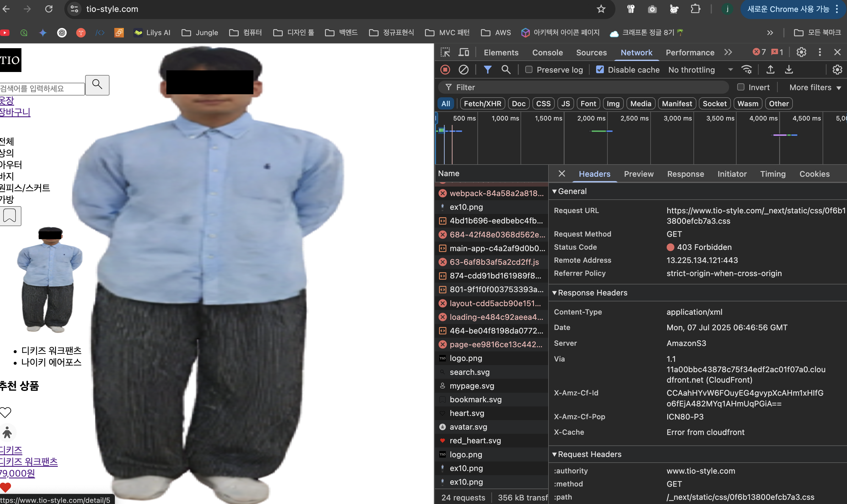
Task: Switch to the Console tab
Action: [547, 53]
